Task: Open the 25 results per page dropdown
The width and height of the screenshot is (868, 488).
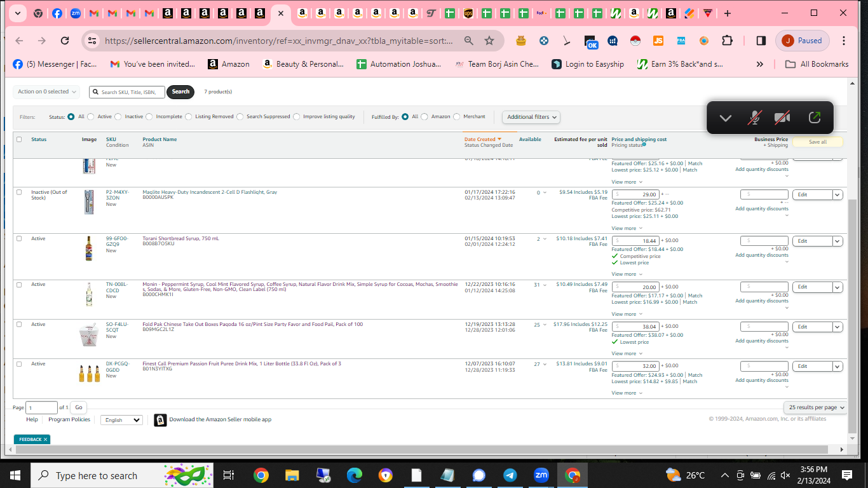Action: point(817,407)
